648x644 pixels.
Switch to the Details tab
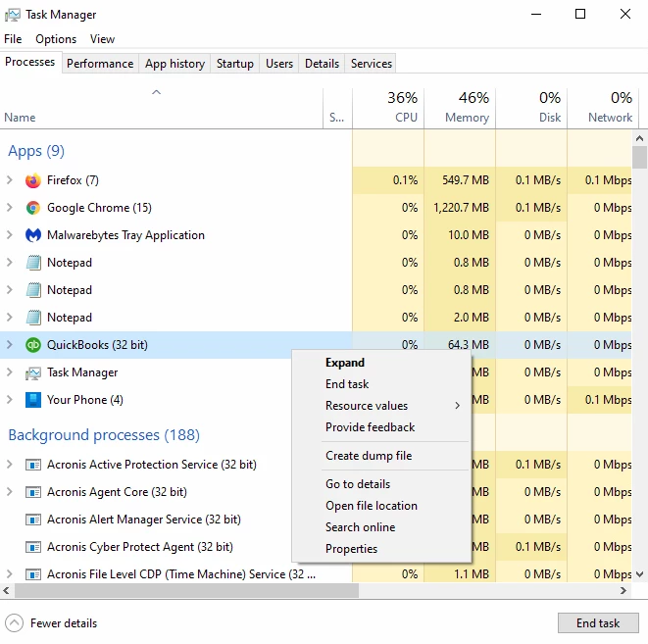pyautogui.click(x=322, y=64)
